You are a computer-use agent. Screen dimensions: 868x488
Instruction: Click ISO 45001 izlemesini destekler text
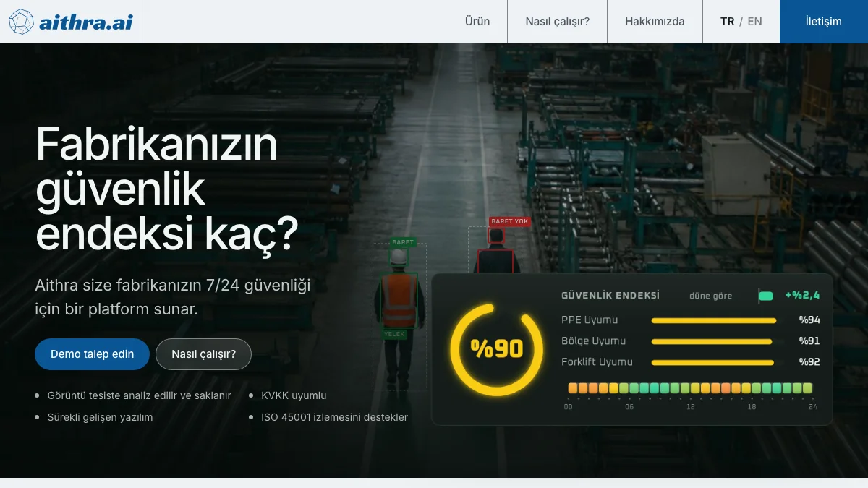(334, 417)
